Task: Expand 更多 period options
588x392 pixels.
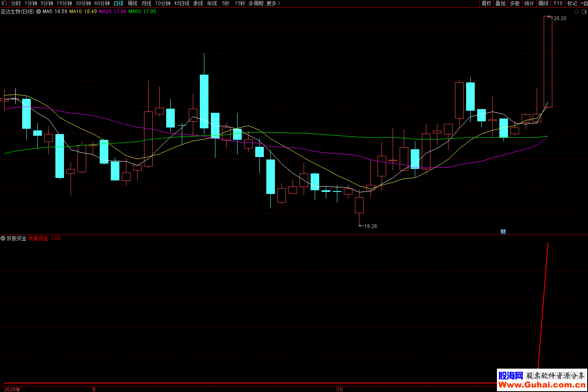Action: pos(273,3)
